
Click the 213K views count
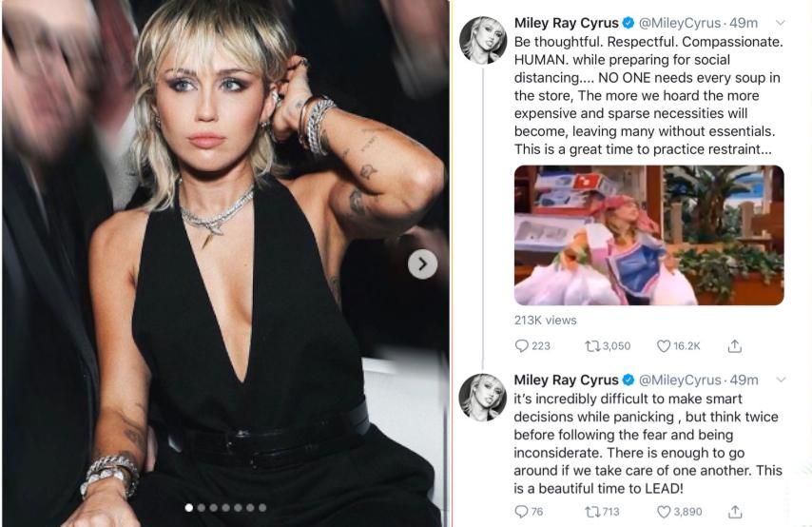(545, 321)
